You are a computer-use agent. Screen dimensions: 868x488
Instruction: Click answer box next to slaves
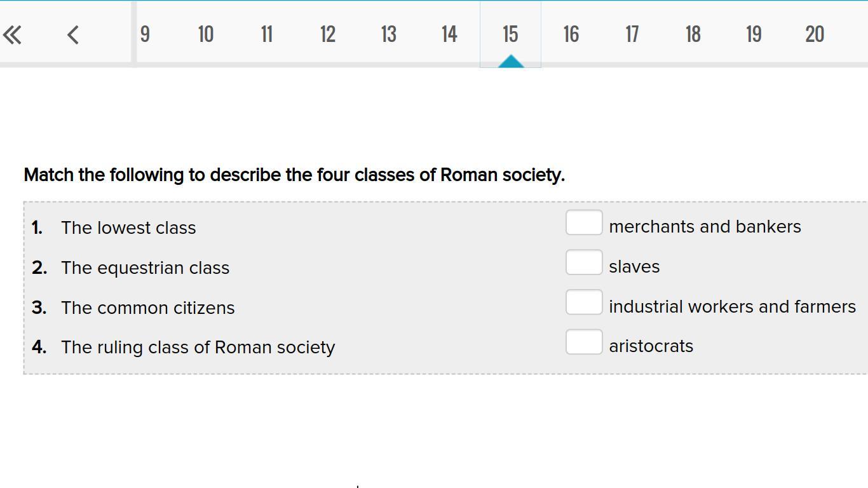584,262
